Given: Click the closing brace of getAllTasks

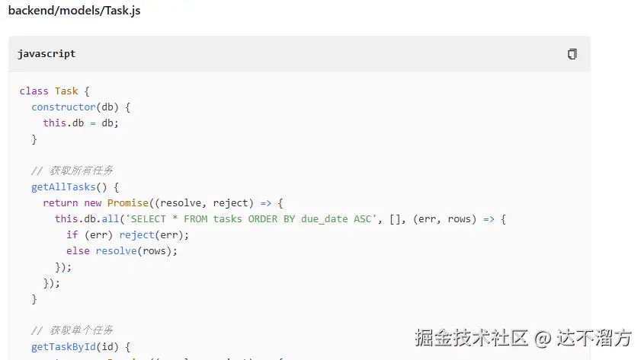Looking at the screenshot, I should pyautogui.click(x=34, y=299).
